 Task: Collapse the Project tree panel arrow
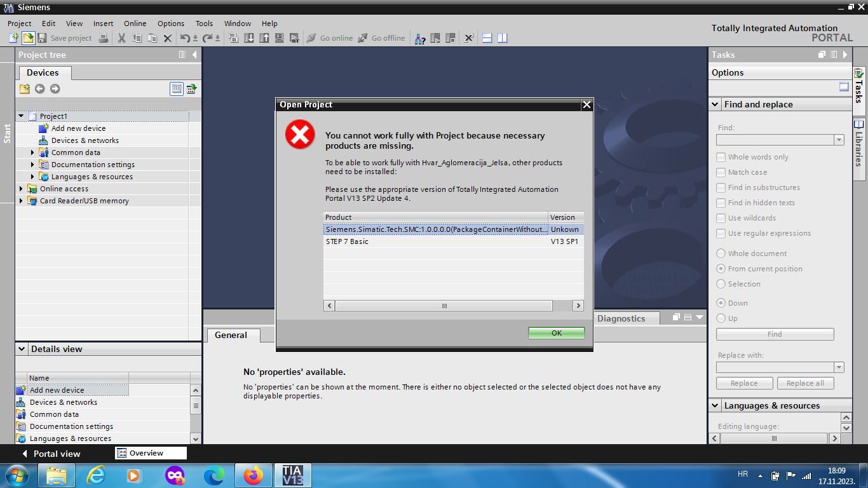tap(194, 55)
